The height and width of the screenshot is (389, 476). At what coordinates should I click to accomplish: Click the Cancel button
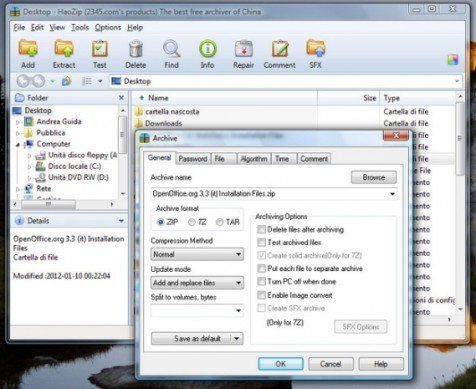click(331, 364)
